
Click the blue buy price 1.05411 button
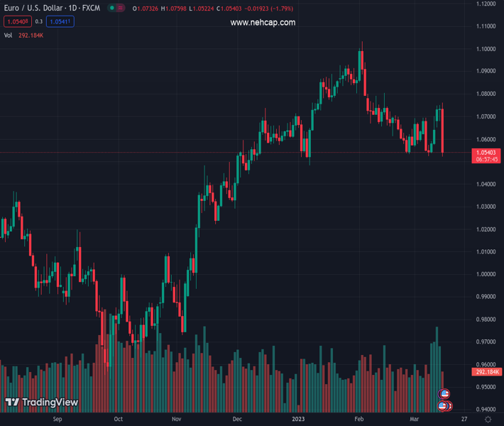(x=60, y=22)
